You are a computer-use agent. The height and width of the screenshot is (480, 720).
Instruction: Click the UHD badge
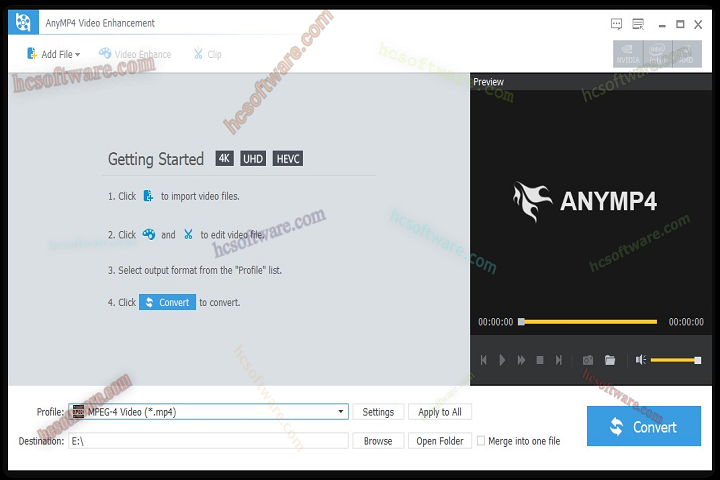pyautogui.click(x=253, y=158)
